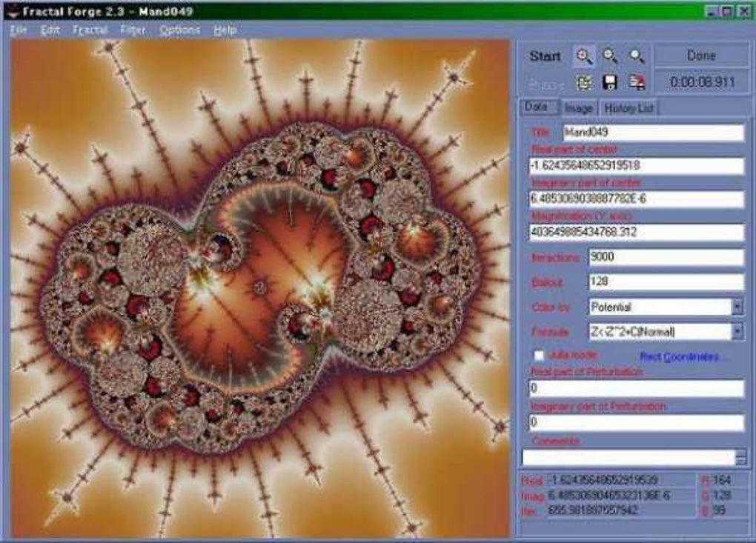Click the Magnification value field
Viewport: 756px width, 543px height.
tap(637, 232)
